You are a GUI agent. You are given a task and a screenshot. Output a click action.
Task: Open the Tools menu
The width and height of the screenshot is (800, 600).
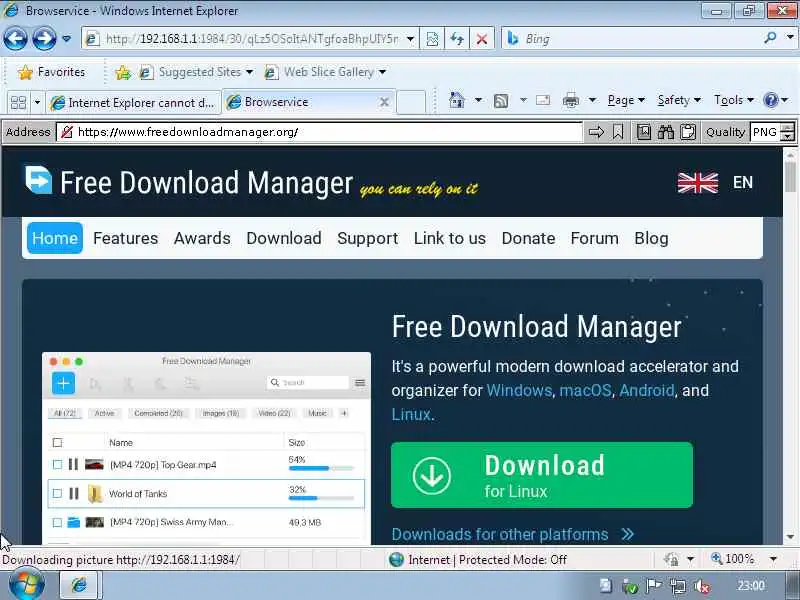tap(734, 100)
